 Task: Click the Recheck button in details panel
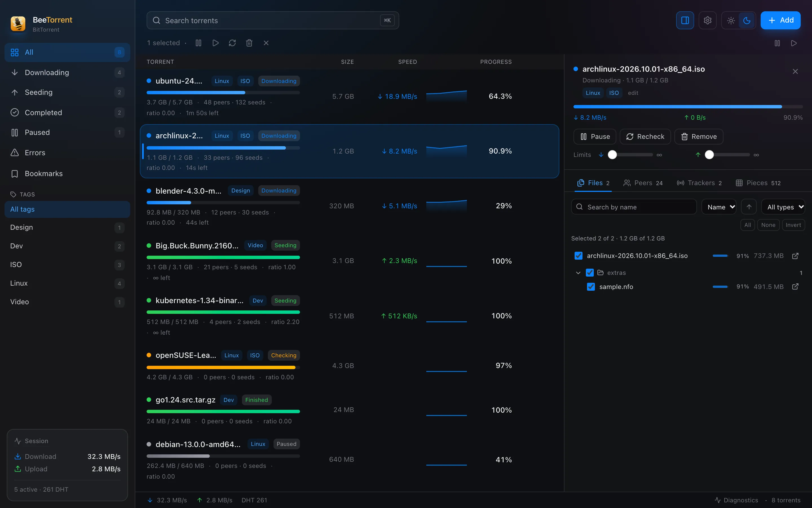645,137
